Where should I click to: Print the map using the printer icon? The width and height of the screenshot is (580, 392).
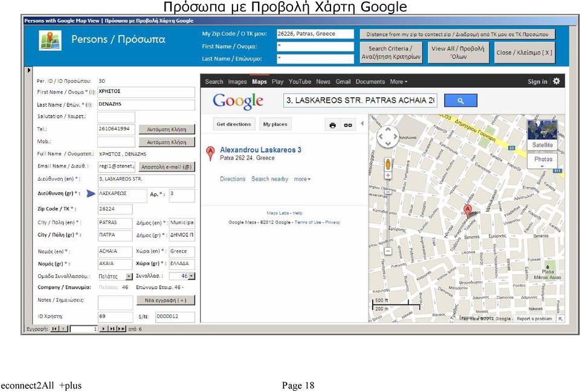point(332,125)
